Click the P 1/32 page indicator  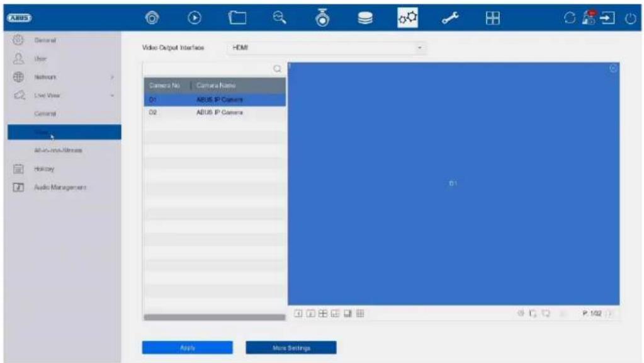(x=592, y=314)
